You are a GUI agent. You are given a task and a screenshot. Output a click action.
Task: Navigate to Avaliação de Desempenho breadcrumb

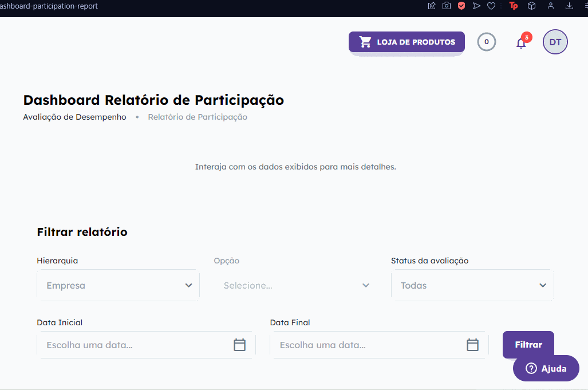(74, 117)
